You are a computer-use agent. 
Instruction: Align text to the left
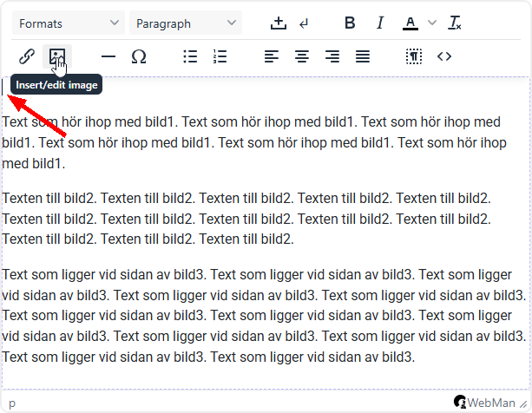pos(272,56)
